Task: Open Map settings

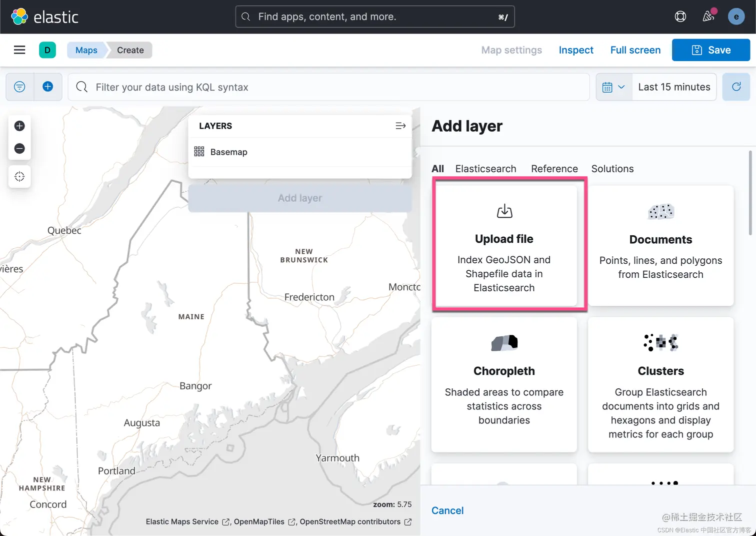Action: pos(511,50)
